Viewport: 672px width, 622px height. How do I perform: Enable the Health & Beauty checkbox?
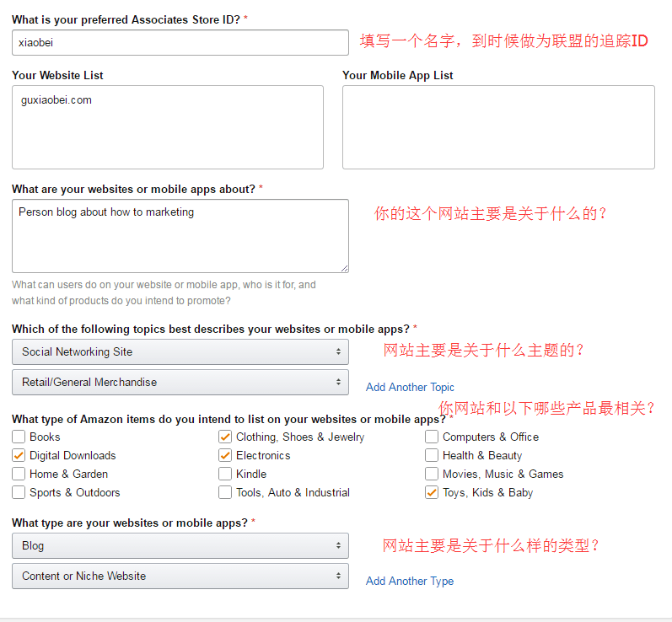432,455
